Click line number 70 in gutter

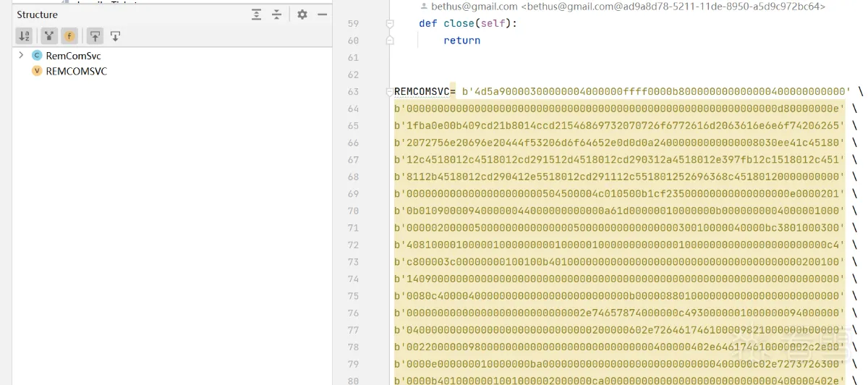point(353,211)
